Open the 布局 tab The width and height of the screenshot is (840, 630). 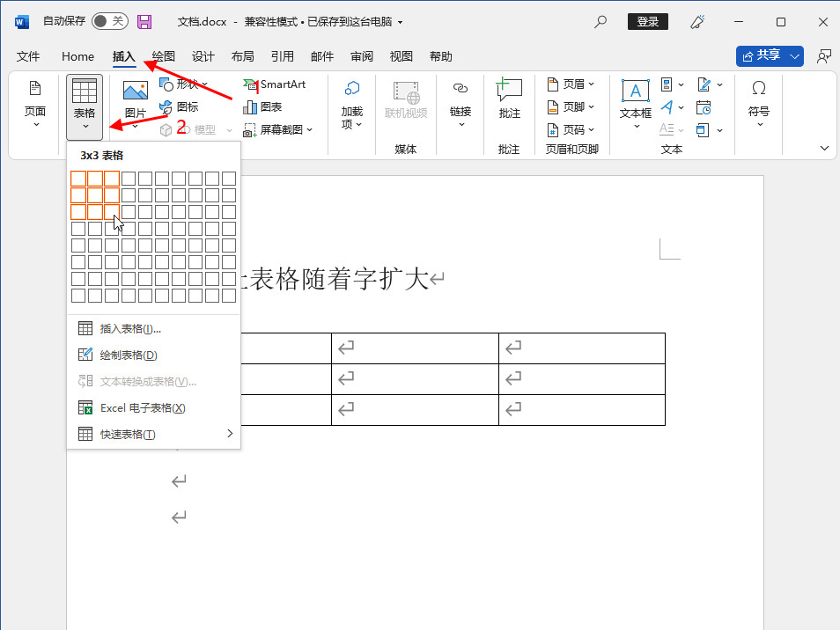pyautogui.click(x=243, y=56)
